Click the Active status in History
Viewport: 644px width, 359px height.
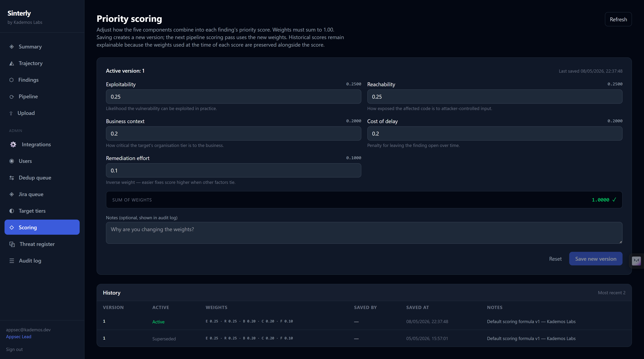(158, 322)
